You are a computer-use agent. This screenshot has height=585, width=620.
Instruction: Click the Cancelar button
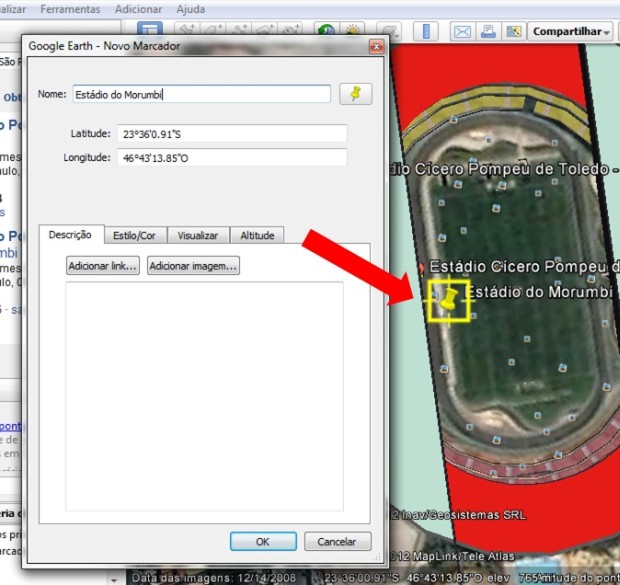pyautogui.click(x=337, y=541)
